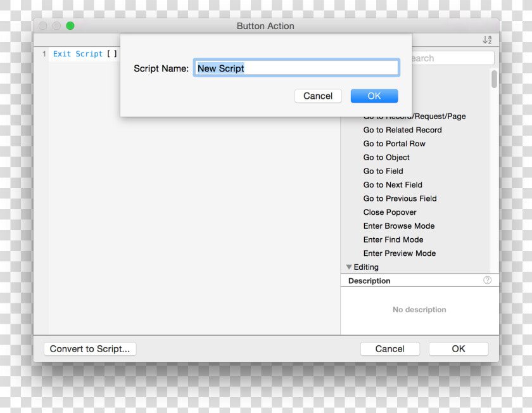The width and height of the screenshot is (532, 413).
Task: Click the steps list scrollbar thumb
Action: (495, 79)
